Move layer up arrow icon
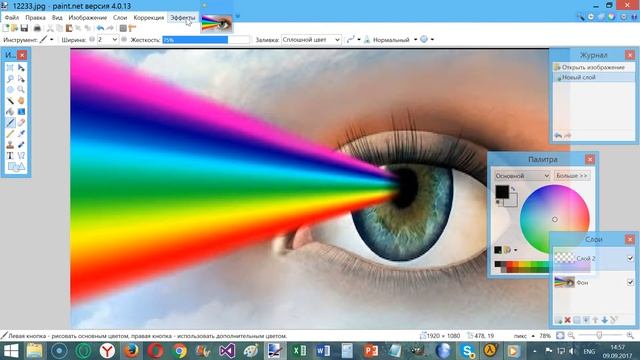 pyautogui.click(x=596, y=320)
